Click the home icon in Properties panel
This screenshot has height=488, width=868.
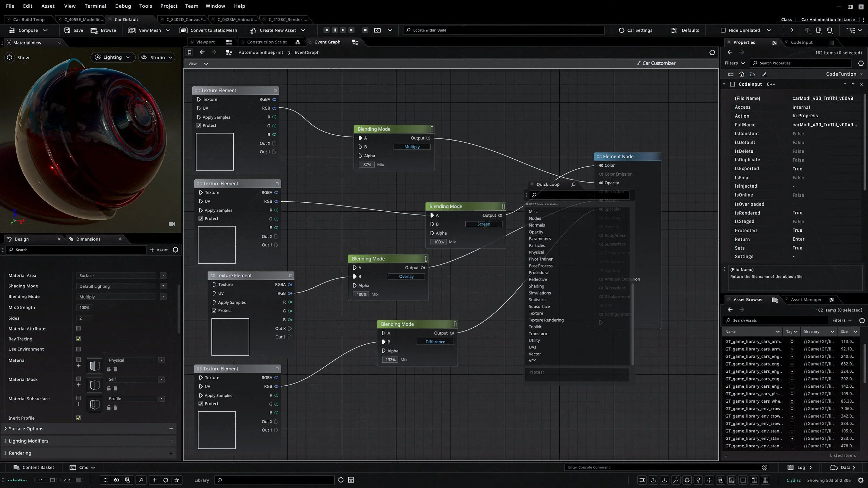point(742,74)
